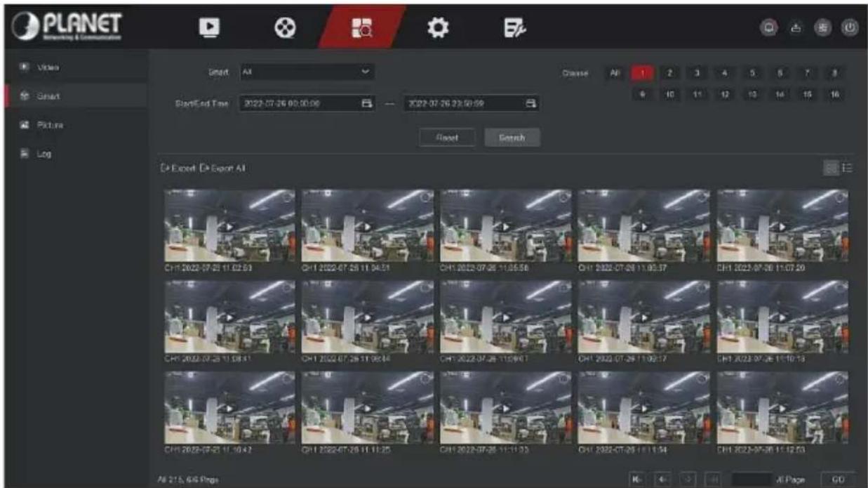The width and height of the screenshot is (868, 488).
Task: Click the Search button
Action: point(512,138)
